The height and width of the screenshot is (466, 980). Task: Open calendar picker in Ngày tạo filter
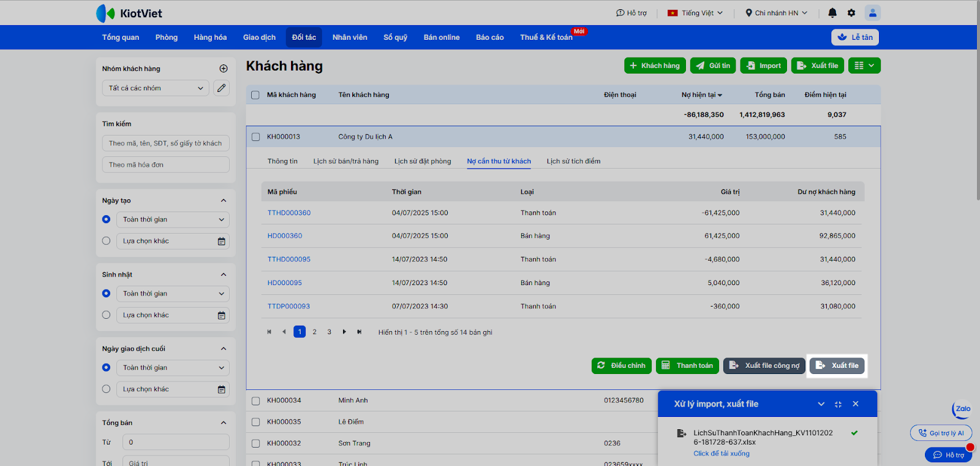pos(222,242)
